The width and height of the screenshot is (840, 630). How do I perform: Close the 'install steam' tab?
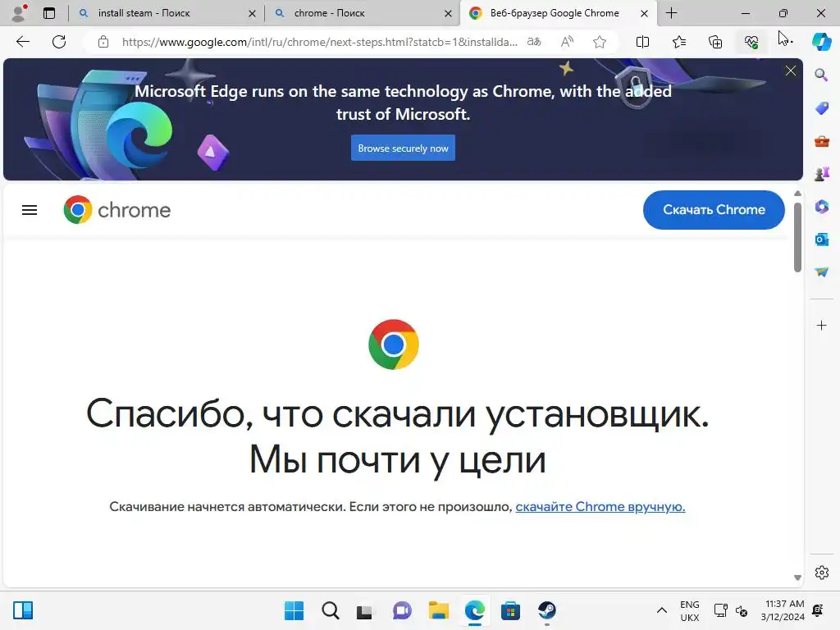(252, 13)
